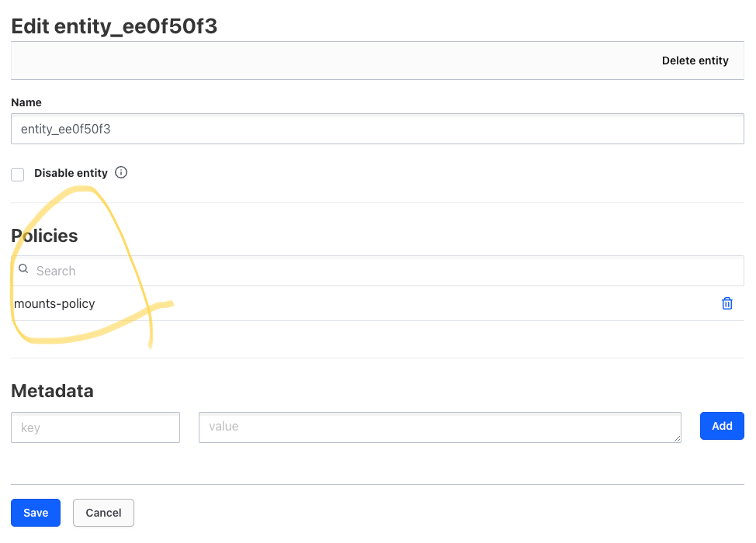This screenshot has width=756, height=543.
Task: Select the mounts-policy entry
Action: 54,303
